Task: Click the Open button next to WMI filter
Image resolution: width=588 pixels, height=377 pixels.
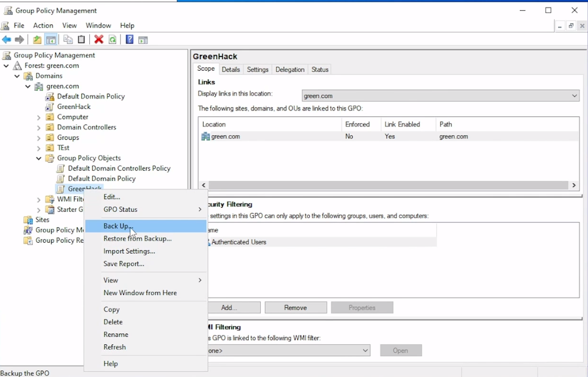Action: coord(401,350)
